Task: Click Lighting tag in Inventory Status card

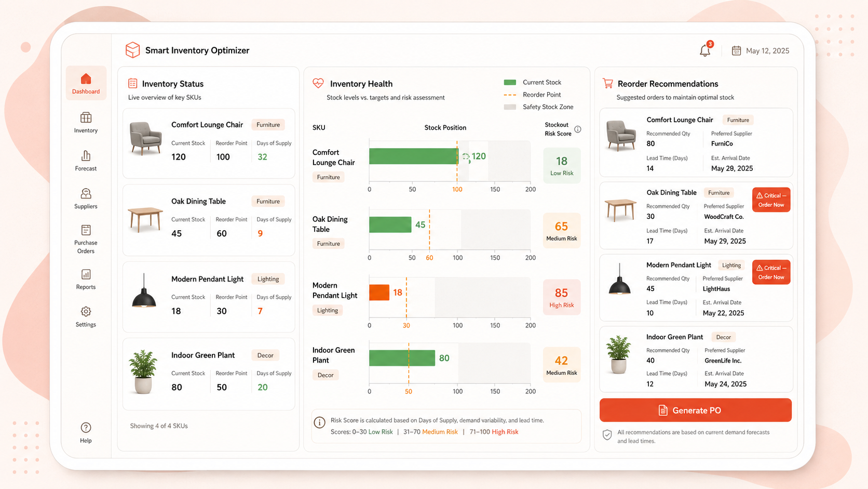Action: tap(268, 279)
